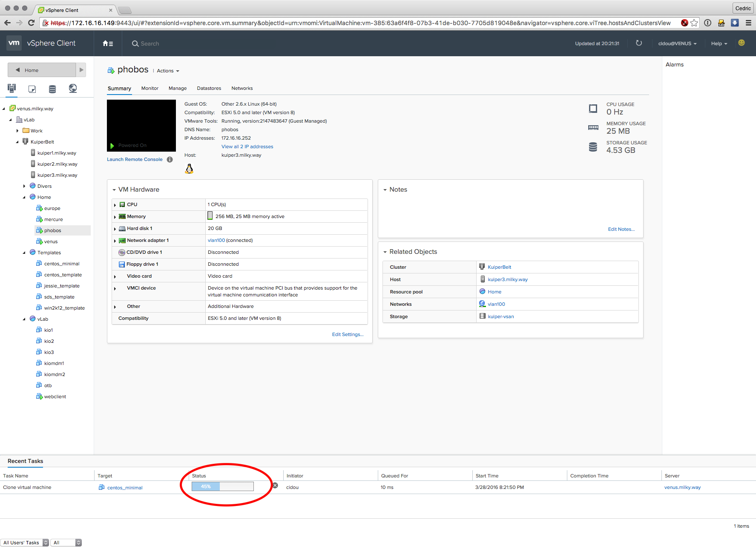Click Launch Remote Console link
756x549 pixels.
(x=135, y=160)
